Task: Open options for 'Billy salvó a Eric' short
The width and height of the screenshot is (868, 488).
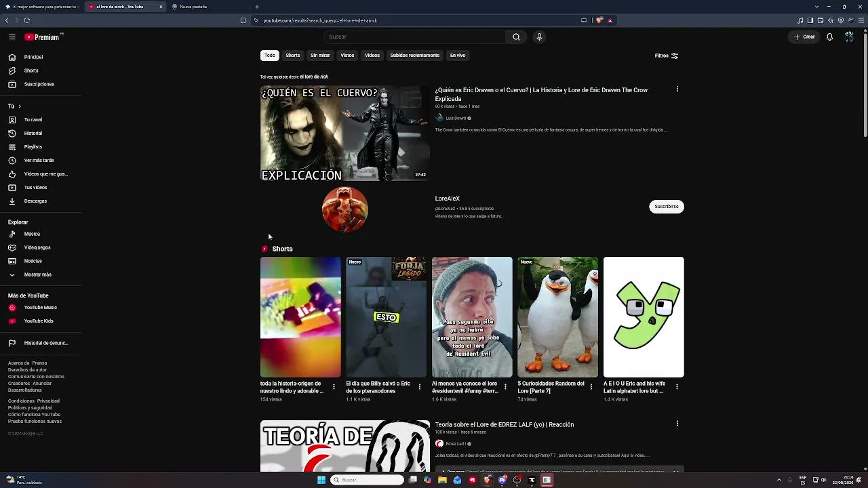Action: pyautogui.click(x=419, y=386)
